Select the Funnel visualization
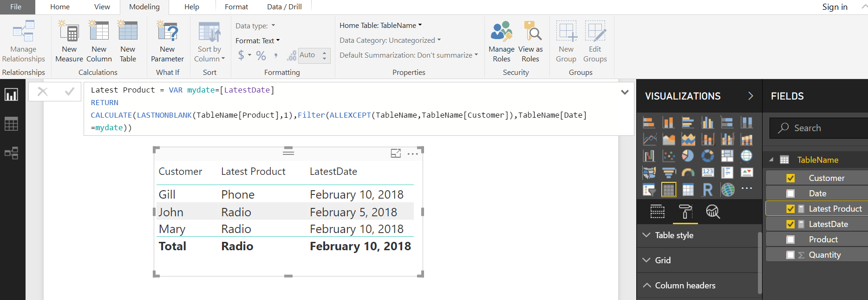Image resolution: width=868 pixels, height=300 pixels. 668,173
